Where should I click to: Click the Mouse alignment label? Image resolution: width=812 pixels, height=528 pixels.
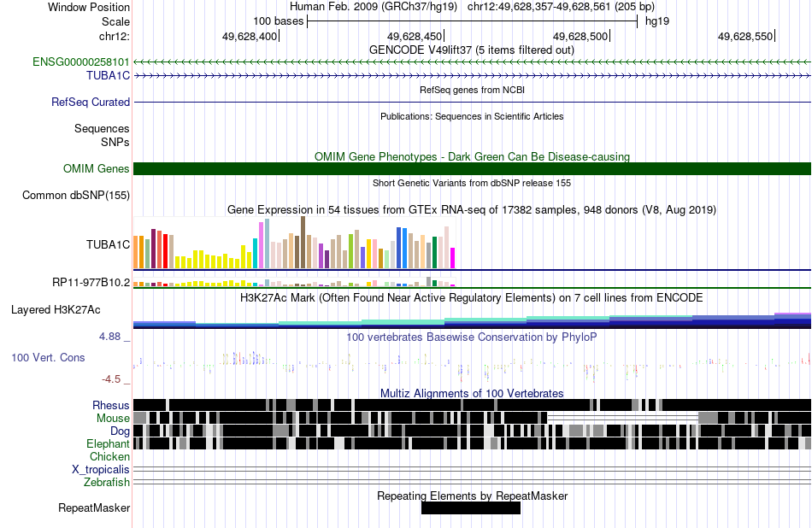pyautogui.click(x=113, y=419)
